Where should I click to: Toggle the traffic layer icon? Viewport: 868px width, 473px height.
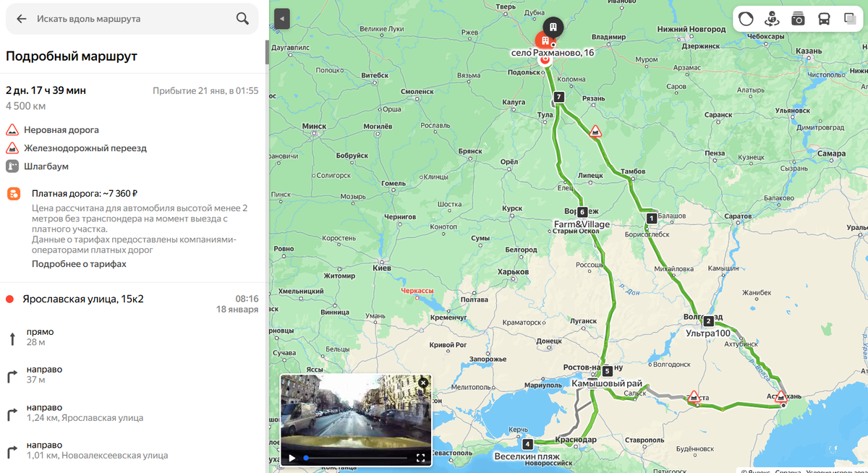(746, 19)
